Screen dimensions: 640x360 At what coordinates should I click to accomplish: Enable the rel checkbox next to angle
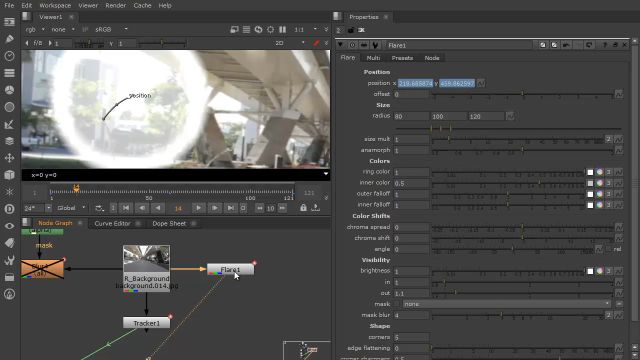pyautogui.click(x=609, y=249)
